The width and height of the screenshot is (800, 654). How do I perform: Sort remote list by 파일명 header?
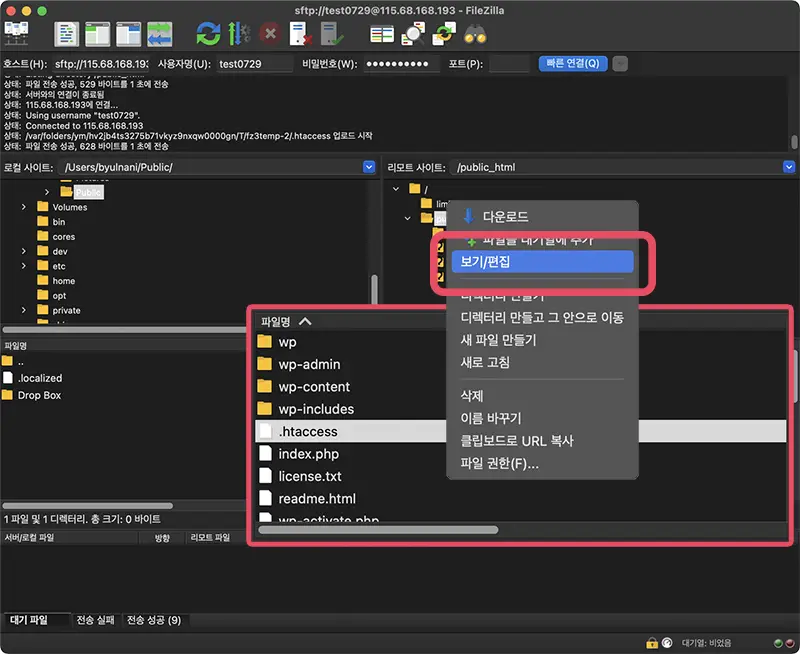coord(276,321)
